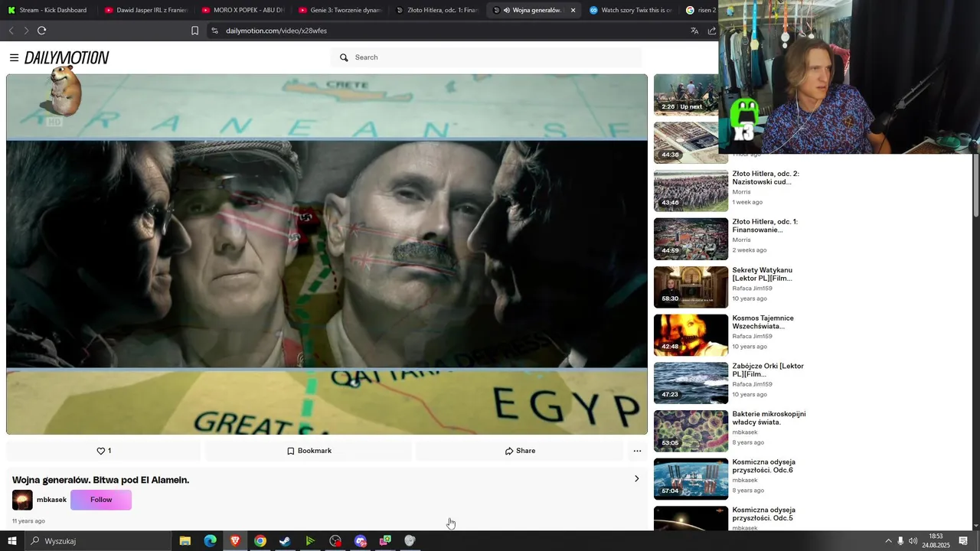This screenshot has height=551, width=980.
Task: Open Bakterie mikroskopijni władcy świata title
Action: point(769,418)
